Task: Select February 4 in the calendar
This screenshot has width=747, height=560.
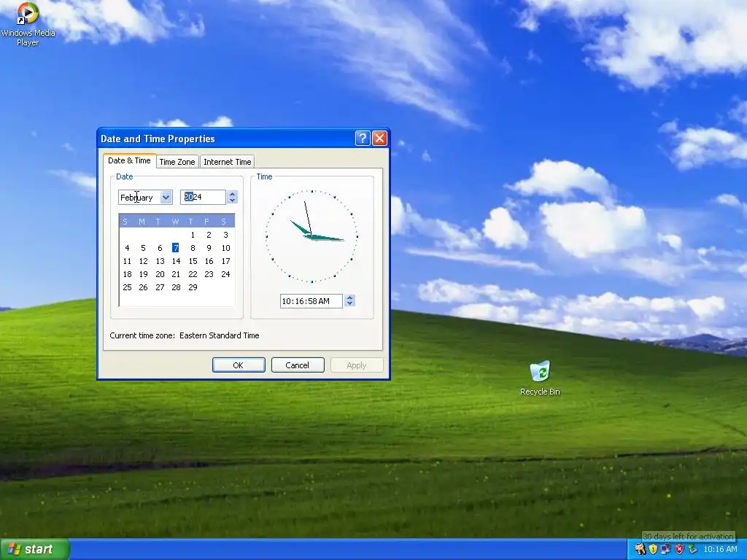Action: pyautogui.click(x=127, y=248)
